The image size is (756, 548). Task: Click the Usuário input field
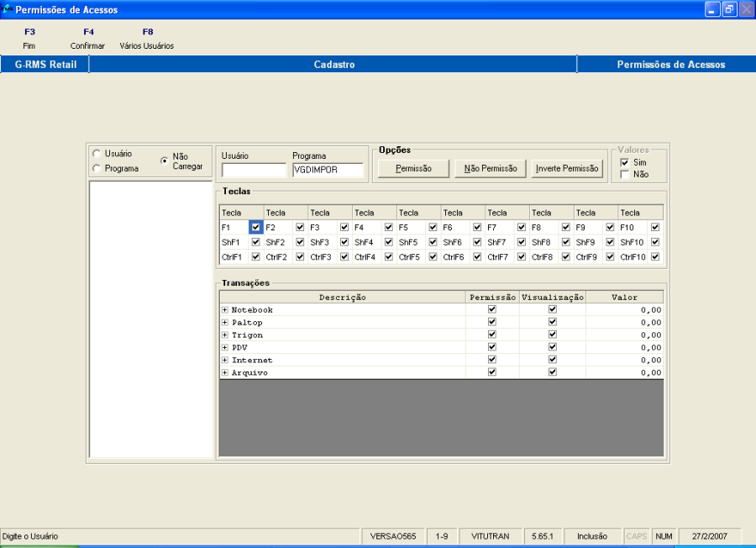(x=254, y=171)
